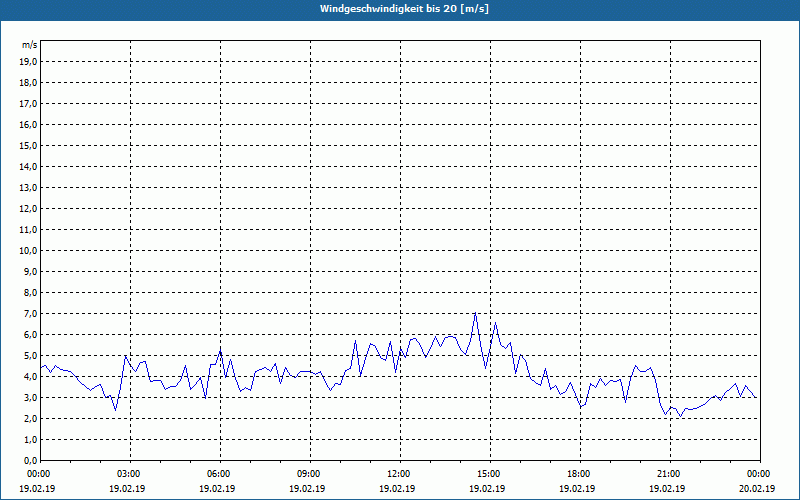
Task: Select the 12,0 axis label
Action: point(29,209)
